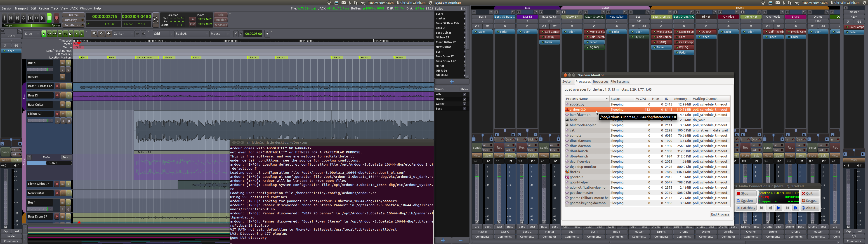Toggle visibility checkbox for Hi Hat strip
Screen dimensions: 868x244
click(464, 66)
